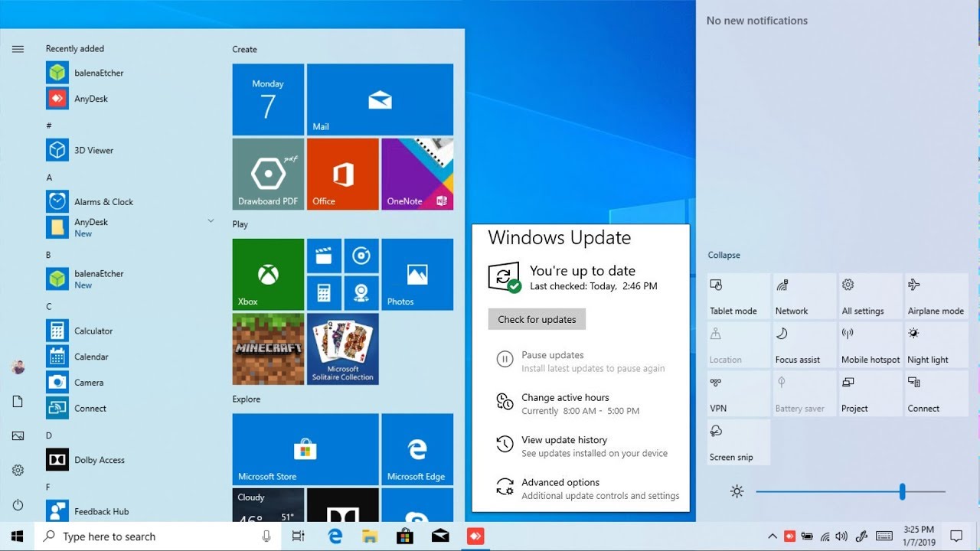980x551 pixels.
Task: Click the microphone icon in search box
Action: (266, 536)
